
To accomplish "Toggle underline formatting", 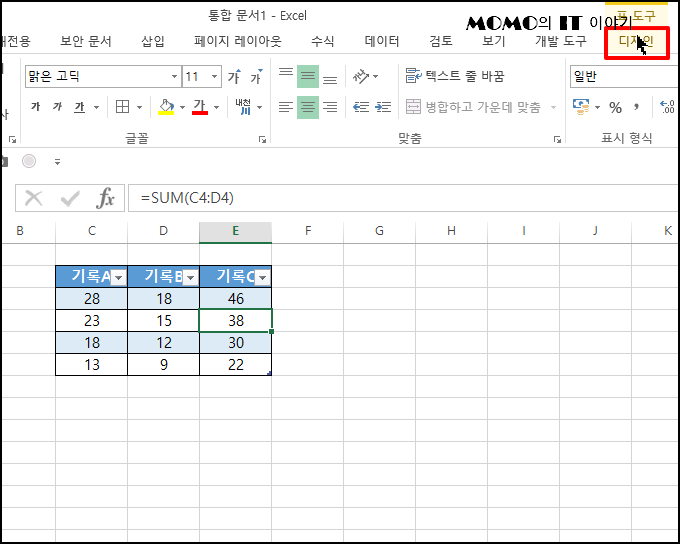I will point(79,107).
